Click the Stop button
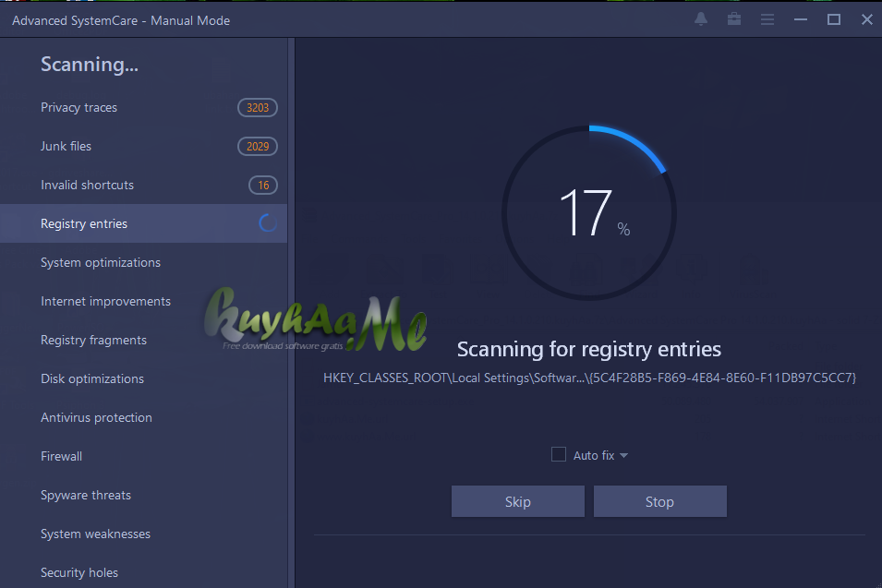The image size is (882, 588). tap(659, 501)
